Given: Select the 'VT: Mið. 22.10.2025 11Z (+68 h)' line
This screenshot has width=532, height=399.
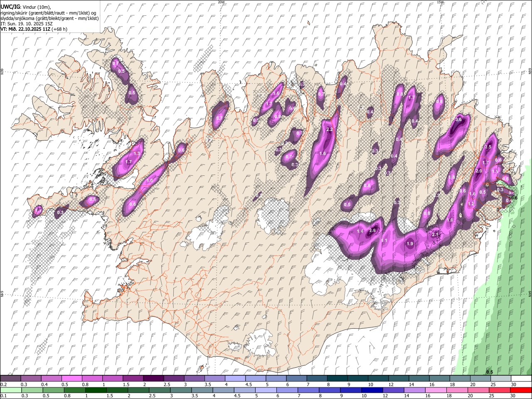Looking at the screenshot, I should (34, 29).
